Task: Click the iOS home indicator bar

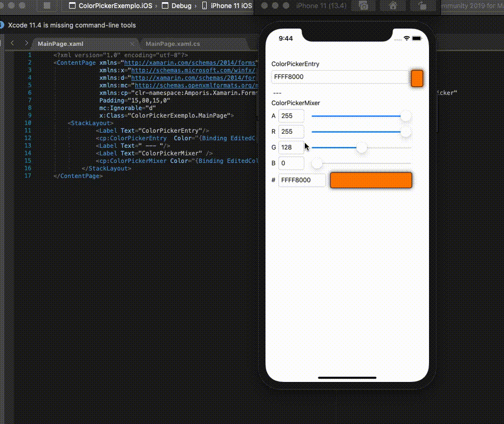Action: (x=347, y=378)
